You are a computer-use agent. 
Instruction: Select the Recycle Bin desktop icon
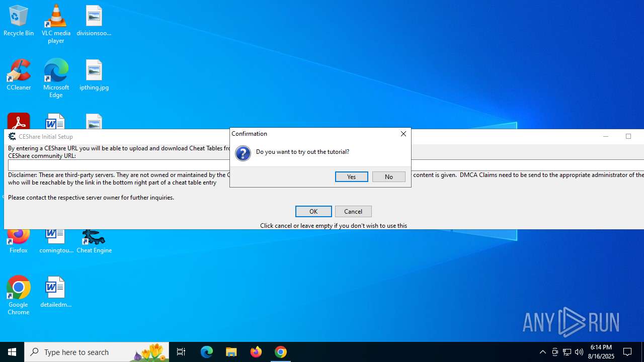point(19,21)
